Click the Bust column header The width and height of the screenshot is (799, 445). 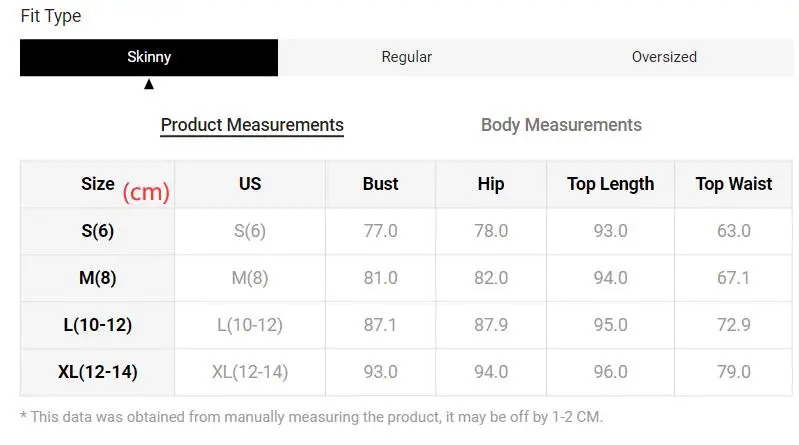point(380,184)
